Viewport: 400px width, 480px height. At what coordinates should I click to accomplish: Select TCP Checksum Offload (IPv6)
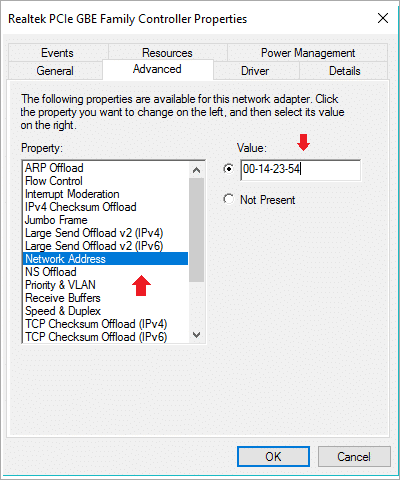(105, 337)
